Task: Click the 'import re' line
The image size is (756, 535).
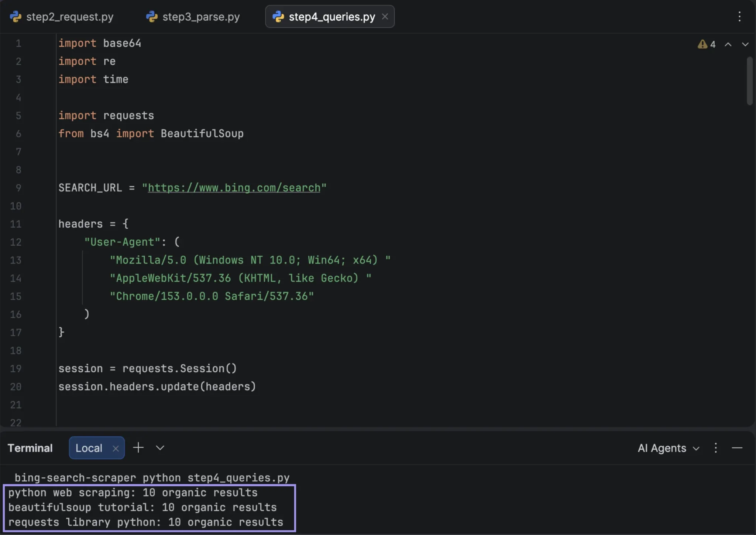Action: click(87, 61)
